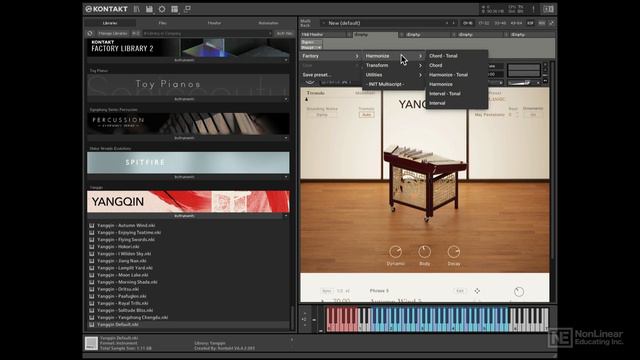Turn the Decay knob
Viewport: 640px width, 360px height.
click(x=454, y=252)
